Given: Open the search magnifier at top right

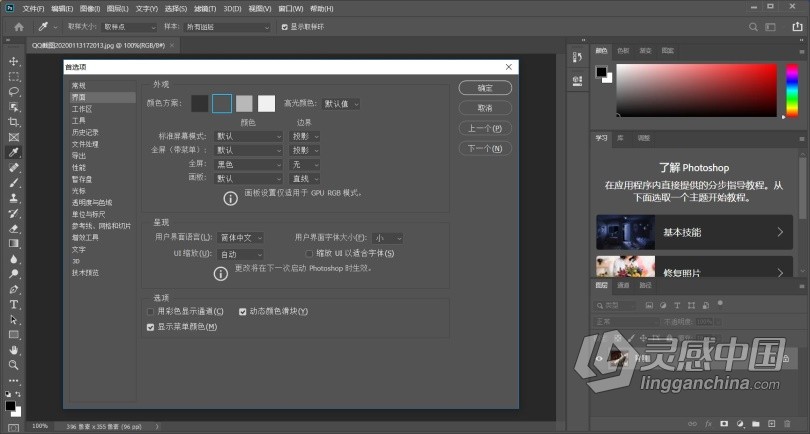Looking at the screenshot, I should point(753,27).
